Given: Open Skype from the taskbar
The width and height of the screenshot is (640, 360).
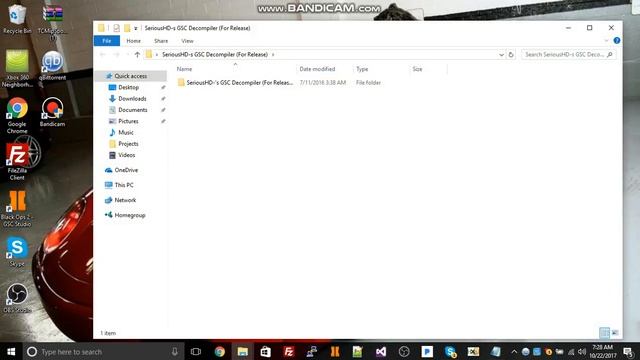Looking at the screenshot, I should [x=450, y=351].
